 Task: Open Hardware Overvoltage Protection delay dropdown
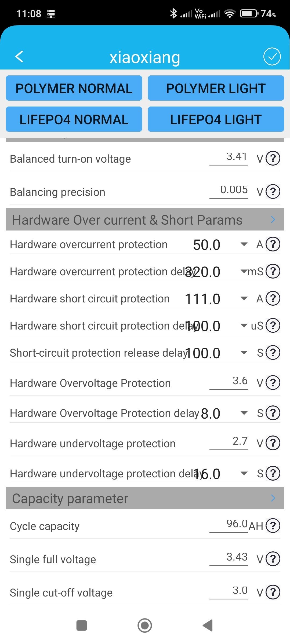pos(244,413)
